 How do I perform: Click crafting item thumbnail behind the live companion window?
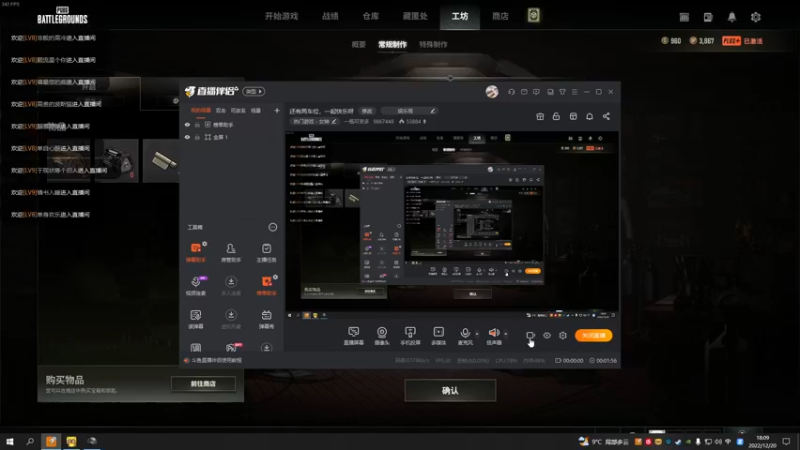tap(161, 161)
